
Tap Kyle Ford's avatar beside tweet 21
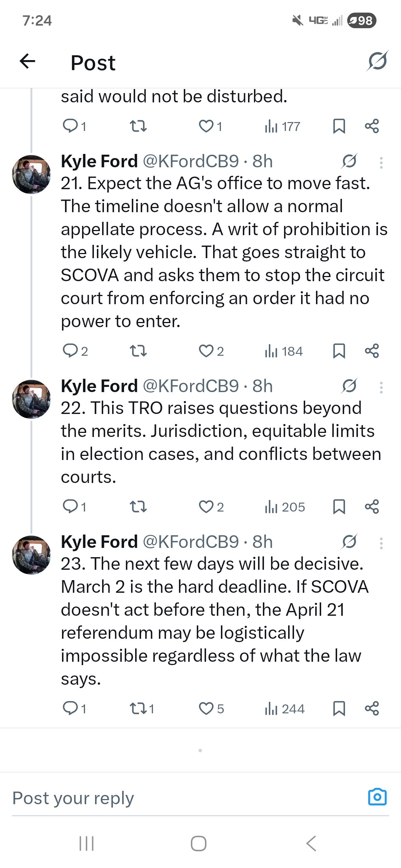31,174
